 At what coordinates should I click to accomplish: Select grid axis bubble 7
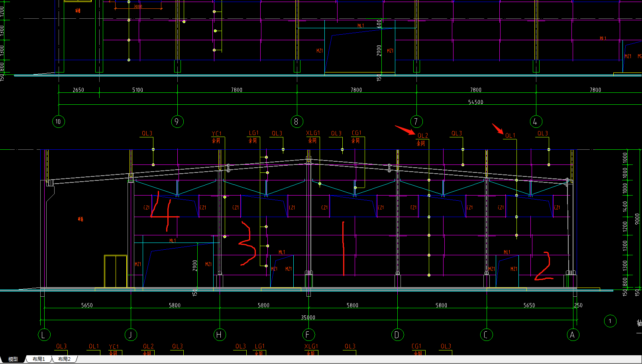pos(416,121)
